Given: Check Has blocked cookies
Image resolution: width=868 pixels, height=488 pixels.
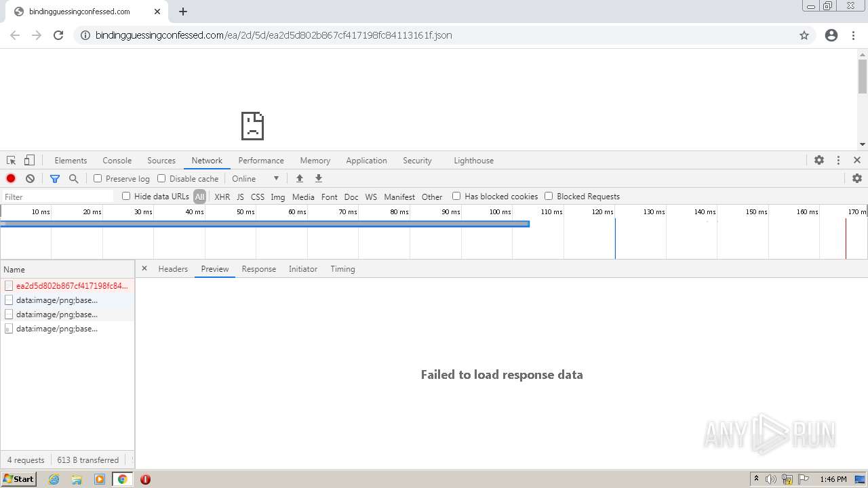Looking at the screenshot, I should pos(456,196).
